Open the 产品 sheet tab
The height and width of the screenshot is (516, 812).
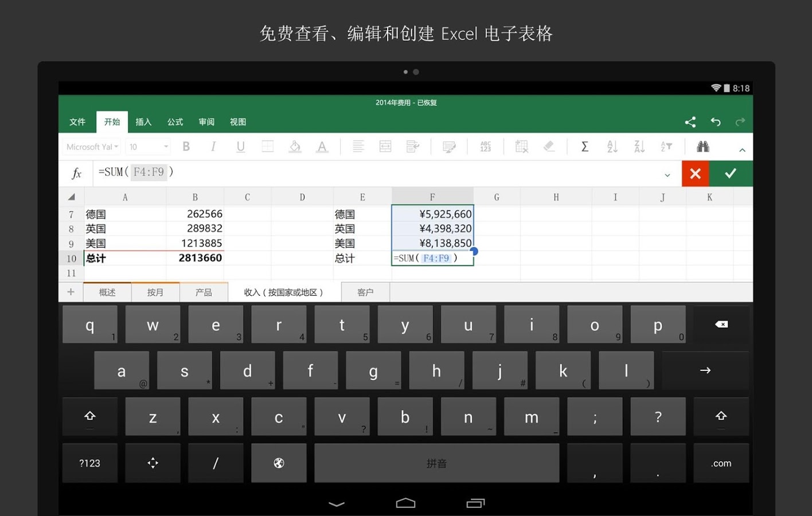coord(204,292)
